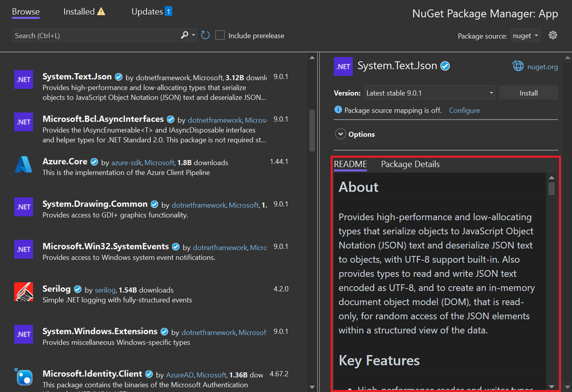Click the verified badge beside System.Text.Json header
Image resolution: width=572 pixels, height=392 pixels.
click(445, 66)
